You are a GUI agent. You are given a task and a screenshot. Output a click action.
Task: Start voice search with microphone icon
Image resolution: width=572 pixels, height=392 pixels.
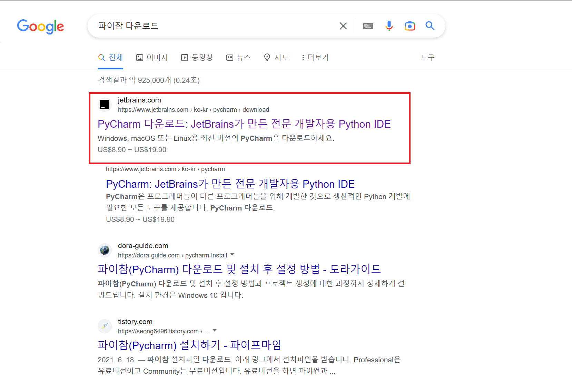coord(389,26)
